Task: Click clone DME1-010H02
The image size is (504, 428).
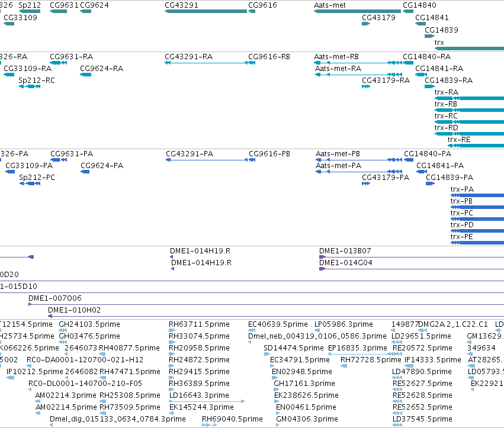Action: click(x=74, y=310)
